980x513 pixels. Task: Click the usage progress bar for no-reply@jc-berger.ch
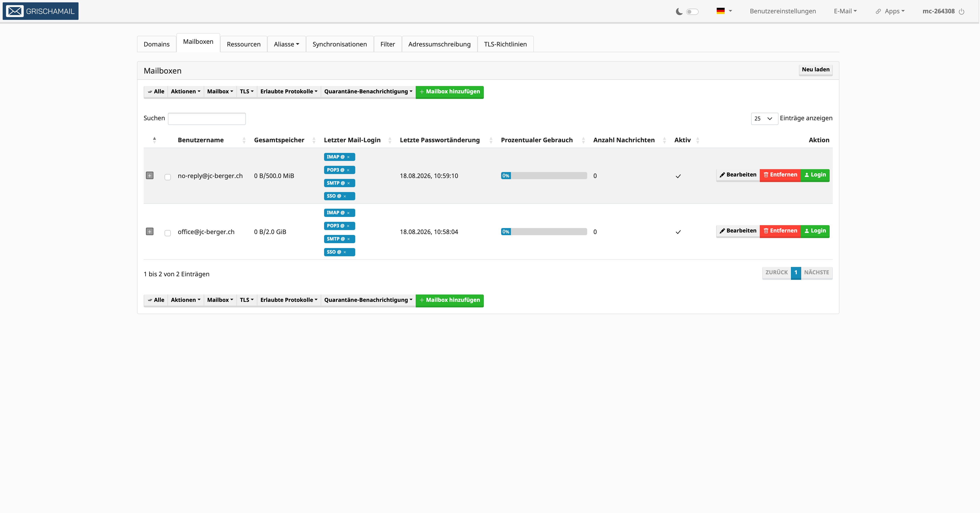[x=544, y=176]
